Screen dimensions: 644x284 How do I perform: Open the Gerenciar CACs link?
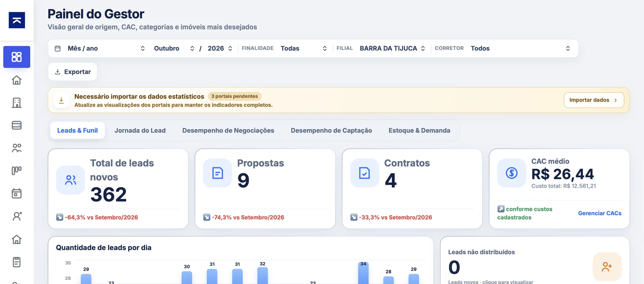[600, 213]
